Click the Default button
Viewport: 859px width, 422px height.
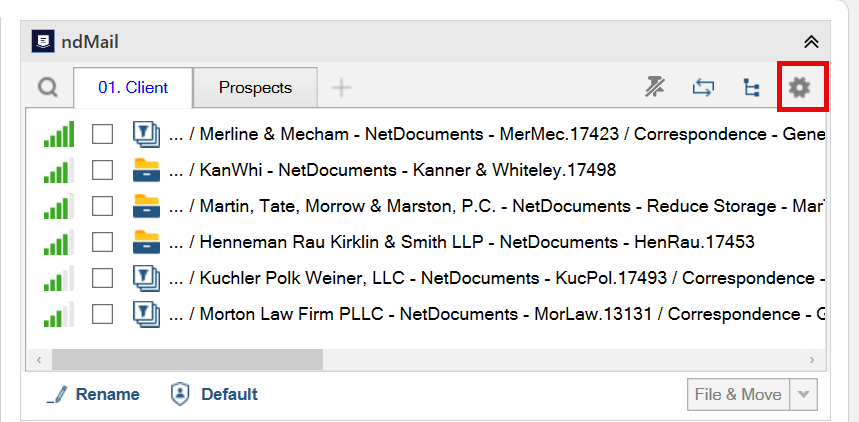(x=215, y=394)
